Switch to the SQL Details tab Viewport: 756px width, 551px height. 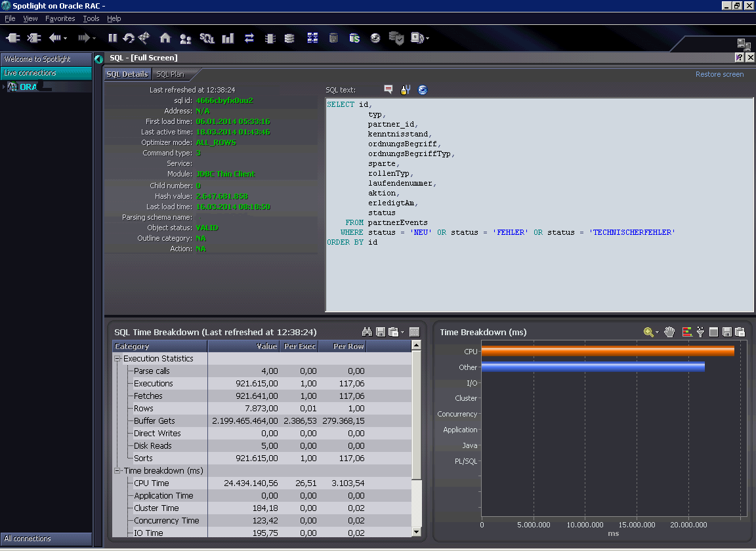click(127, 74)
